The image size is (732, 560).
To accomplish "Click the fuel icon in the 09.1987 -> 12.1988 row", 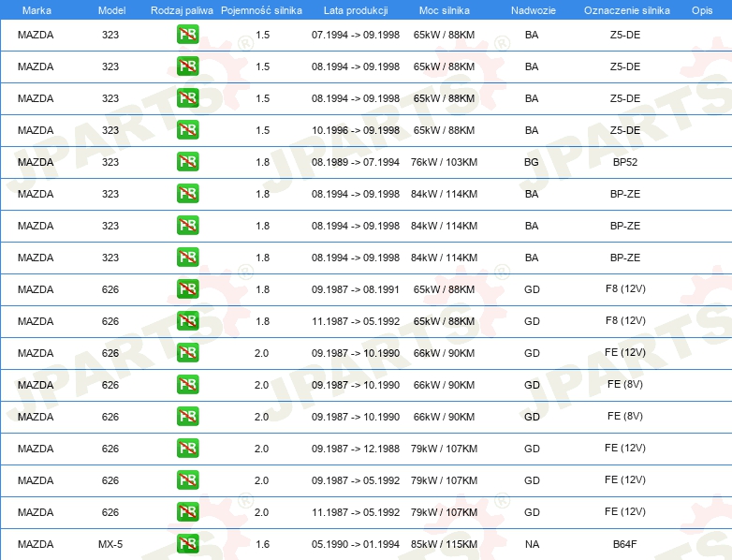I will pos(187,448).
